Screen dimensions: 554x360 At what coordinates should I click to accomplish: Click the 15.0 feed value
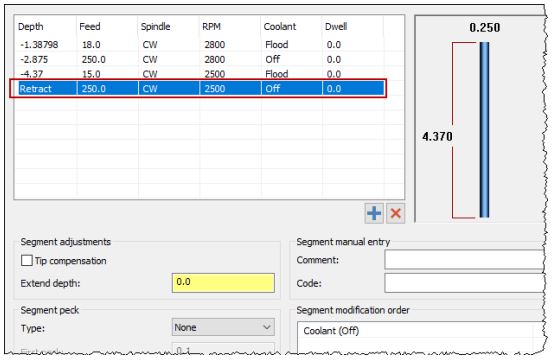[91, 74]
